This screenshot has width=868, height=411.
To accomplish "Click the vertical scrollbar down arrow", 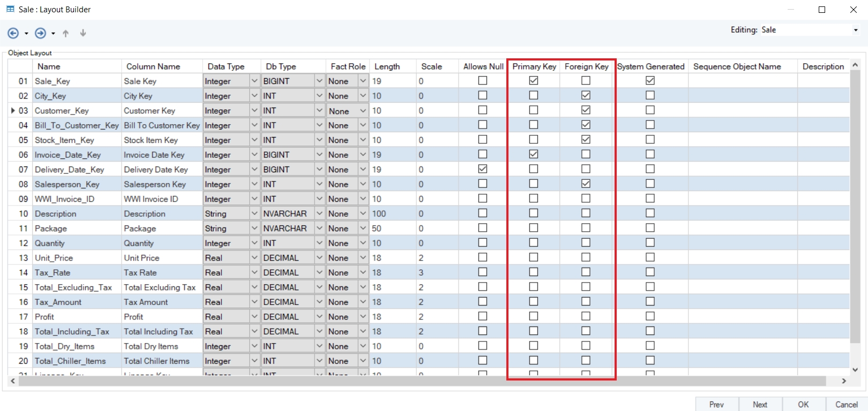I will (855, 370).
